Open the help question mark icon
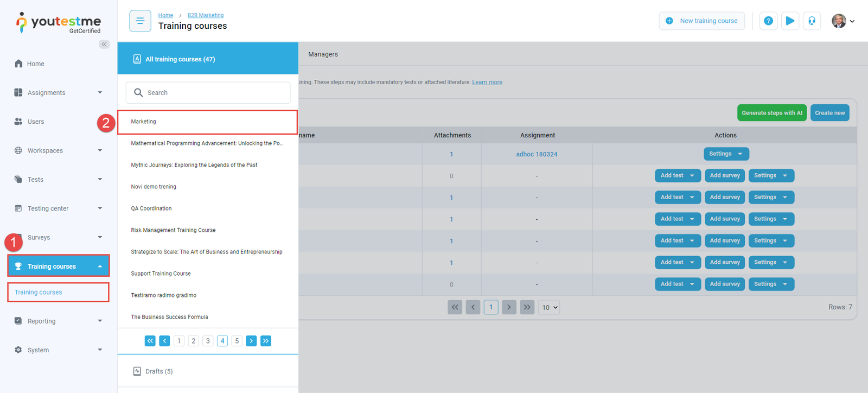868x393 pixels. point(768,21)
